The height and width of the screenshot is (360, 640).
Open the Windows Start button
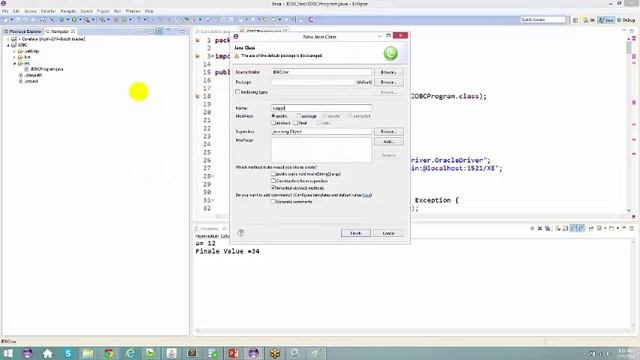pyautogui.click(x=8, y=353)
